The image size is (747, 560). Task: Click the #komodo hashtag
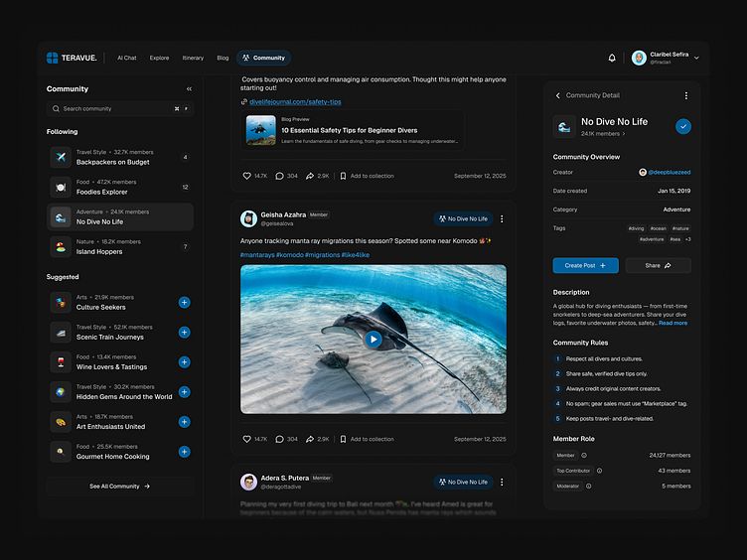(x=290, y=255)
